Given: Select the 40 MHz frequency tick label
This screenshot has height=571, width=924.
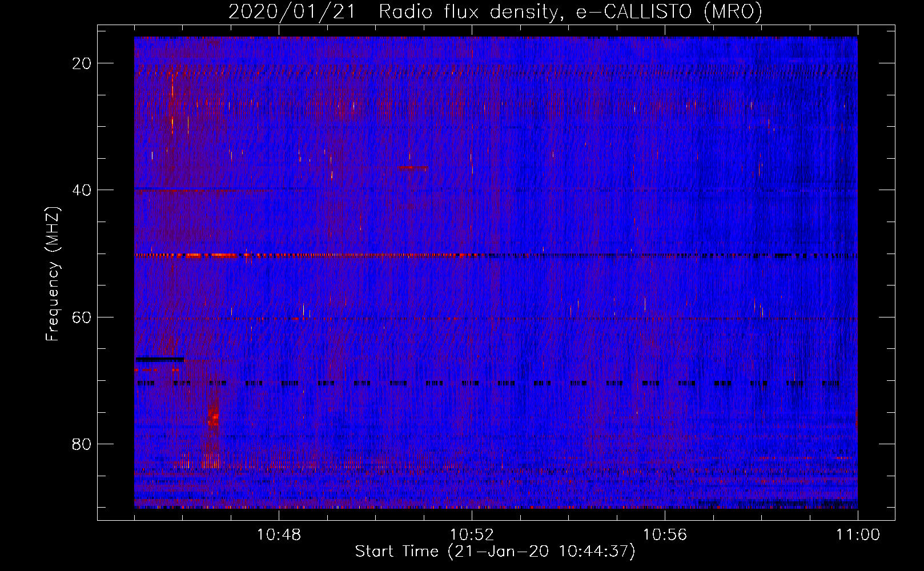Looking at the screenshot, I should tap(82, 190).
